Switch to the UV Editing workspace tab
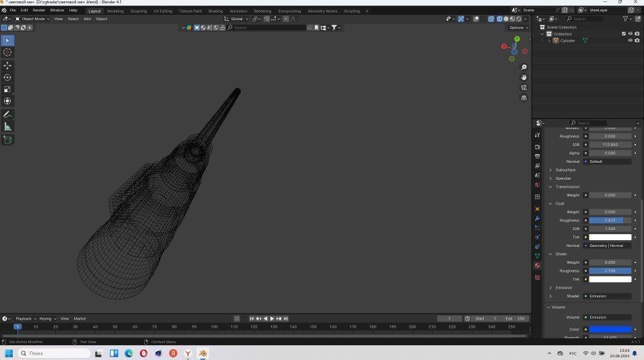 (163, 11)
